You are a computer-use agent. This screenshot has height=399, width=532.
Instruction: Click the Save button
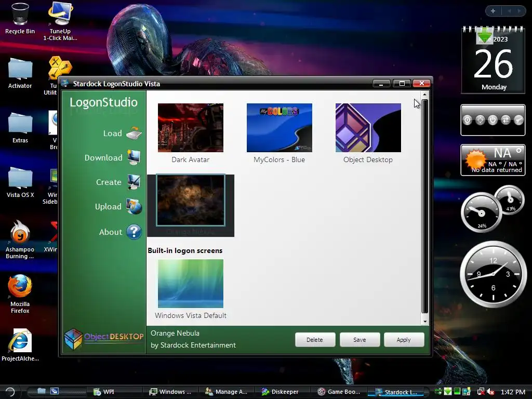pos(360,340)
